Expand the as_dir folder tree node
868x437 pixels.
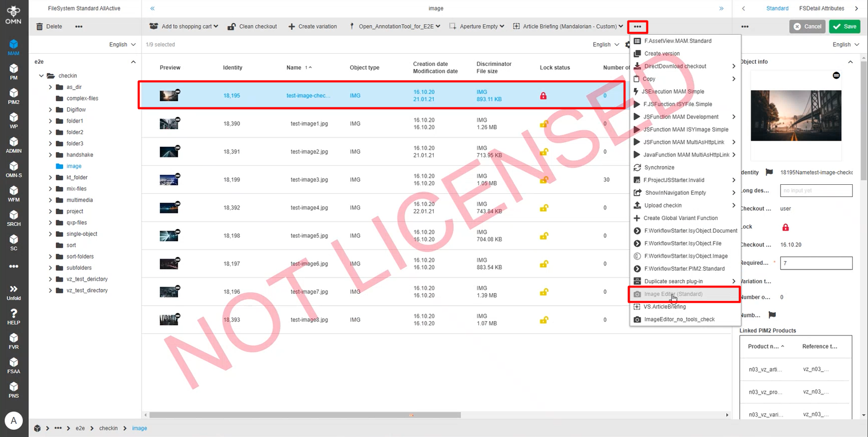(51, 87)
